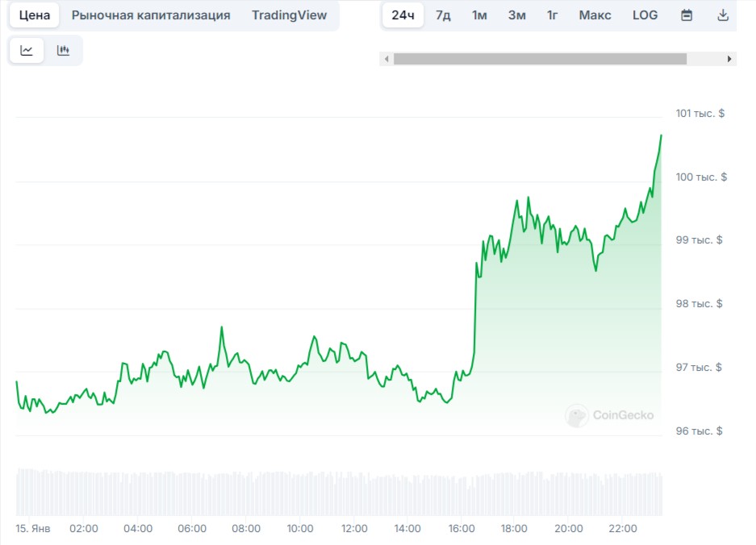The width and height of the screenshot is (756, 545).
Task: Show the 1г yearly range
Action: pyautogui.click(x=552, y=15)
